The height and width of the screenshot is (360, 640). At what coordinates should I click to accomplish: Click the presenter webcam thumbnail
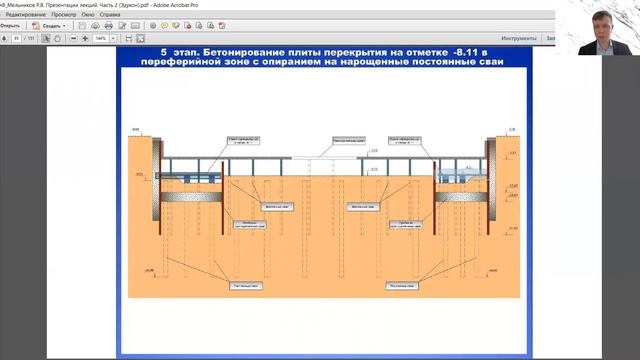click(x=598, y=27)
